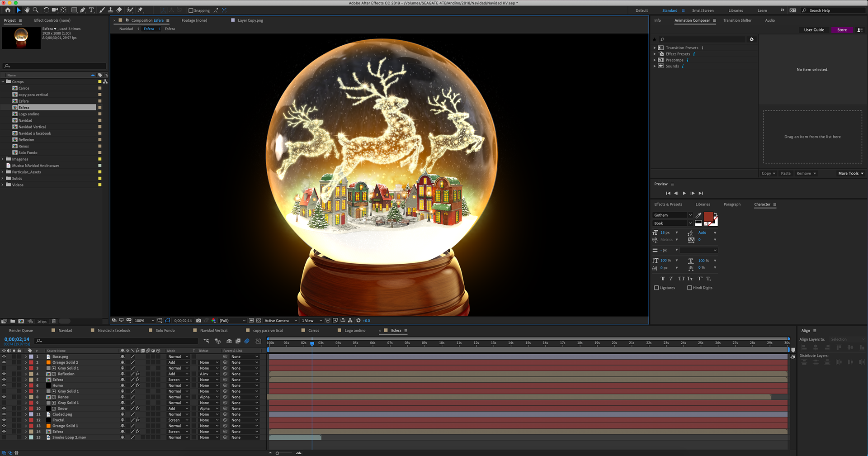Open the User Guide button

pos(814,30)
